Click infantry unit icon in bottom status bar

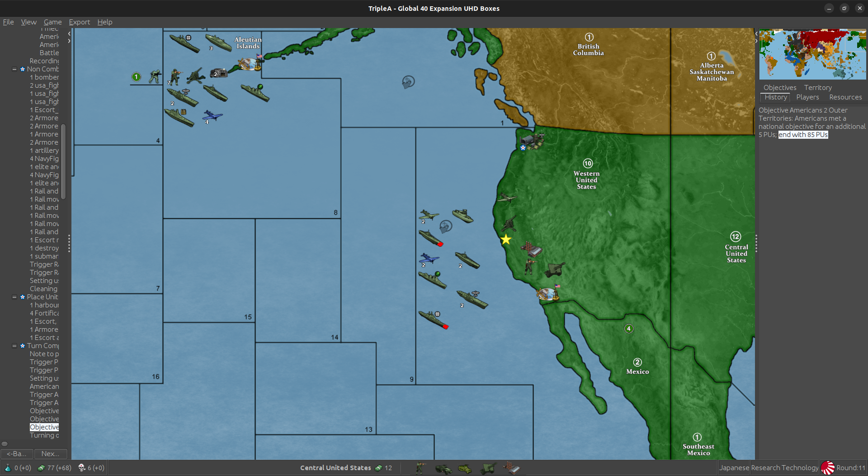(x=420, y=468)
